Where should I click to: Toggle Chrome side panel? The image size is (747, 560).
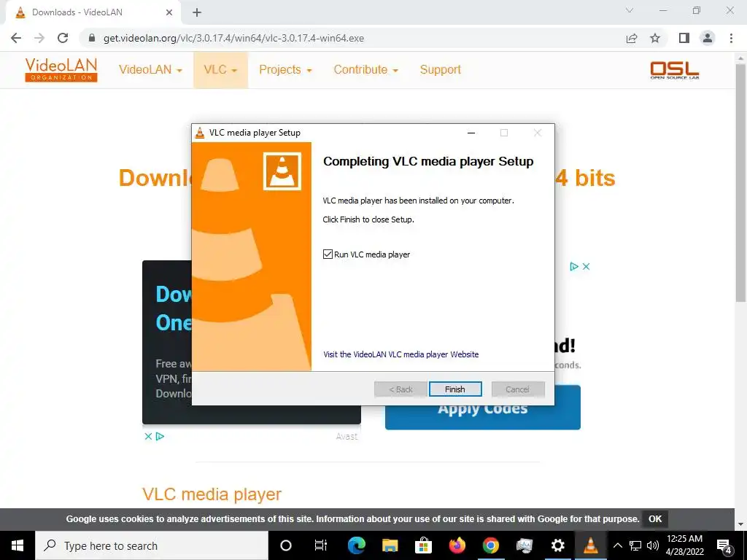[684, 38]
